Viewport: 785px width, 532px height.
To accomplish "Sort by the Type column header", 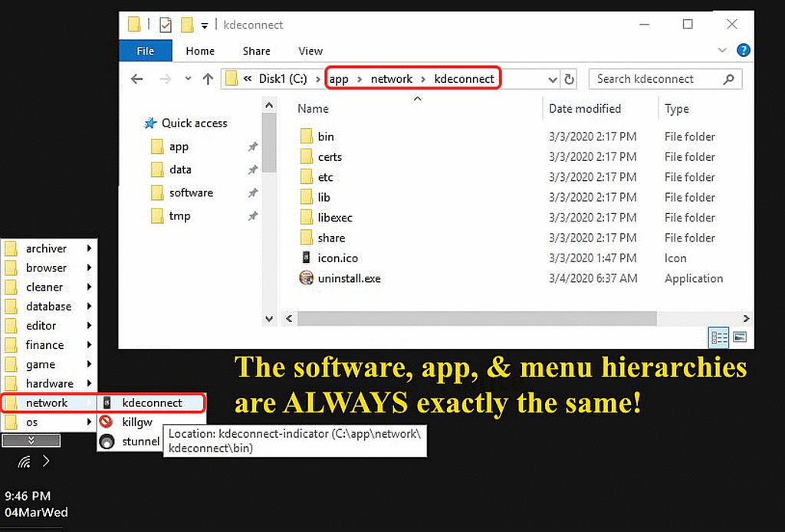I will tap(676, 109).
